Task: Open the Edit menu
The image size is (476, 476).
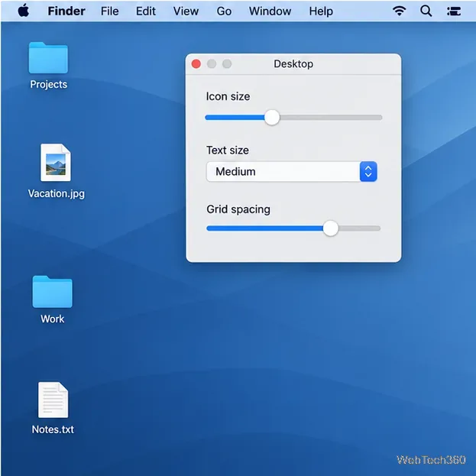Action: point(146,11)
